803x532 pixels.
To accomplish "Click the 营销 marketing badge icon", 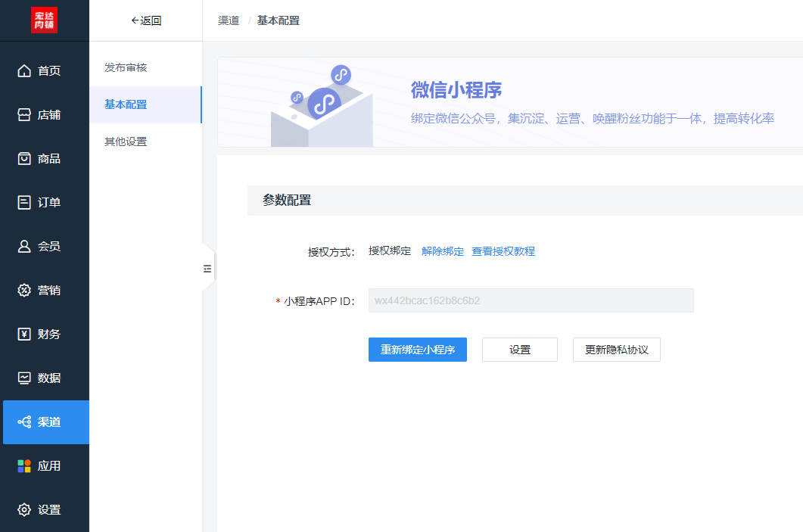I will click(x=24, y=291).
